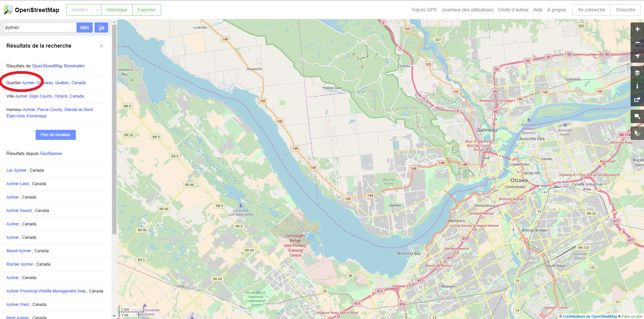Click the Se connecter button
Image resolution: width=644 pixels, height=319 pixels.
click(x=592, y=10)
